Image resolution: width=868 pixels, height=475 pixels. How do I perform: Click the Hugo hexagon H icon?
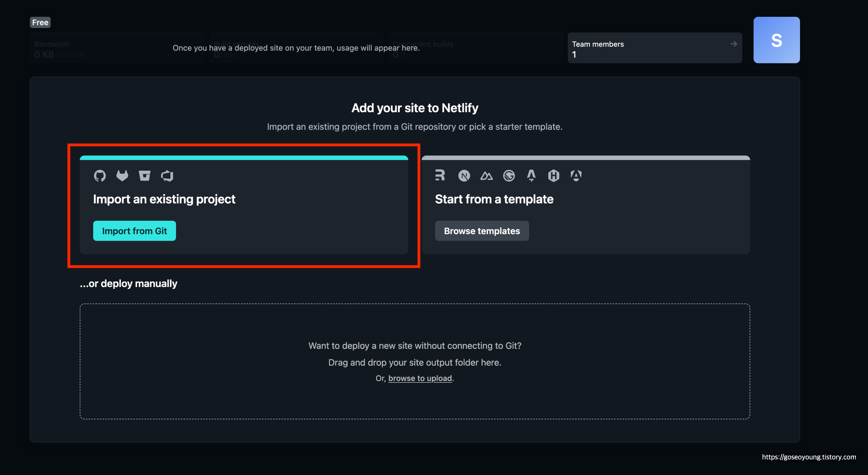click(x=553, y=176)
